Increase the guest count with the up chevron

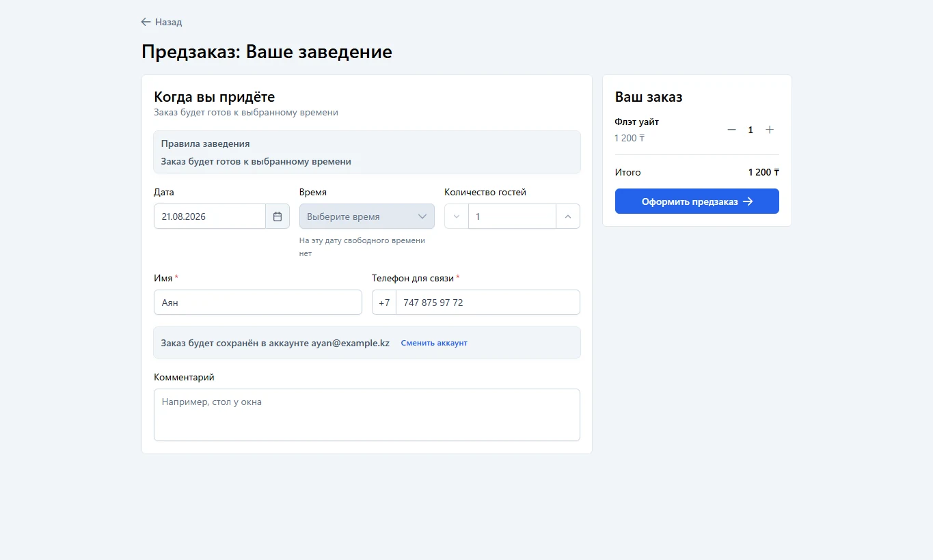(568, 216)
